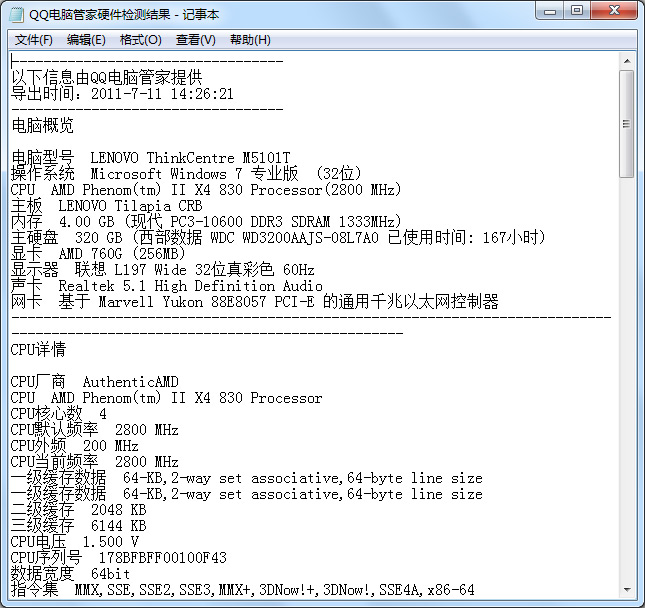Click 'AuthenticAMD' vendor text
The width and height of the screenshot is (645, 608).
pos(130,382)
